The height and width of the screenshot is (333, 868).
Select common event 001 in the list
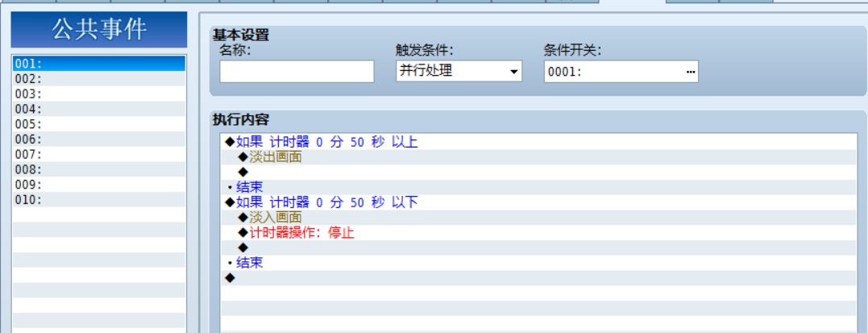[99, 64]
